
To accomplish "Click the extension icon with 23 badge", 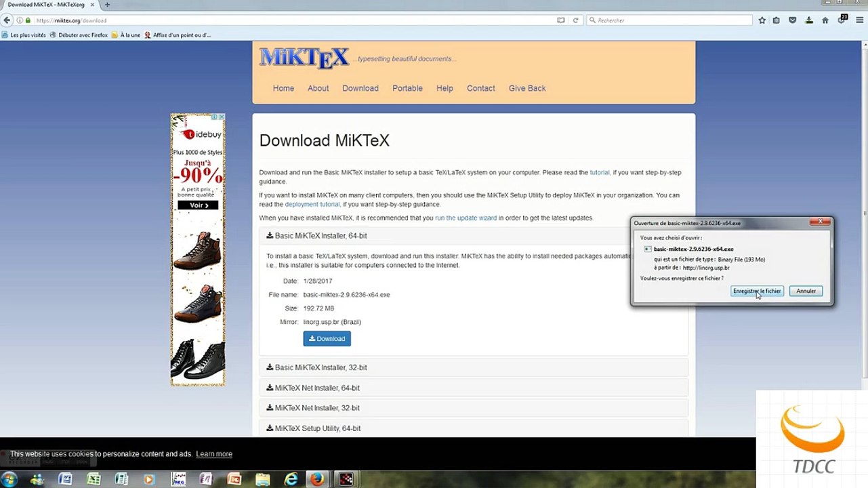I will pyautogui.click(x=842, y=19).
